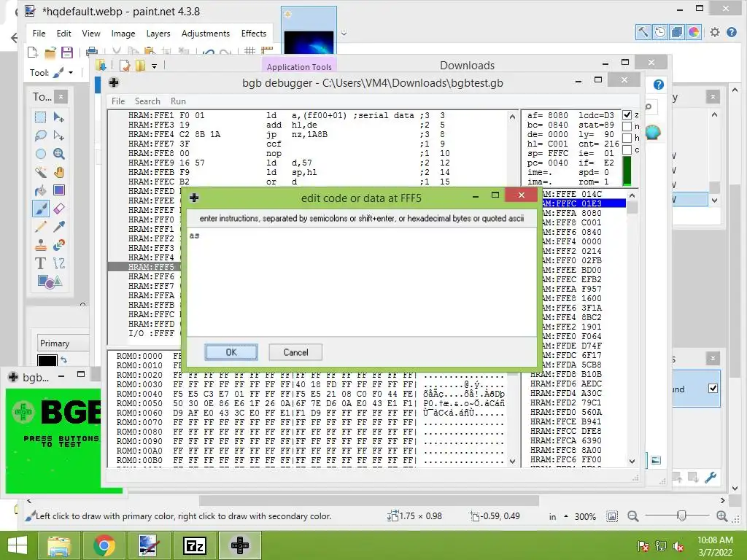Image resolution: width=747 pixels, height=560 pixels.
Task: Select the Text tool
Action: 41,263
